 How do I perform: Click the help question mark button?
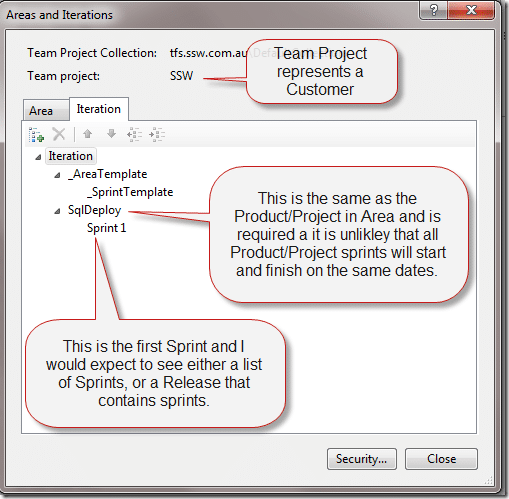click(x=433, y=10)
